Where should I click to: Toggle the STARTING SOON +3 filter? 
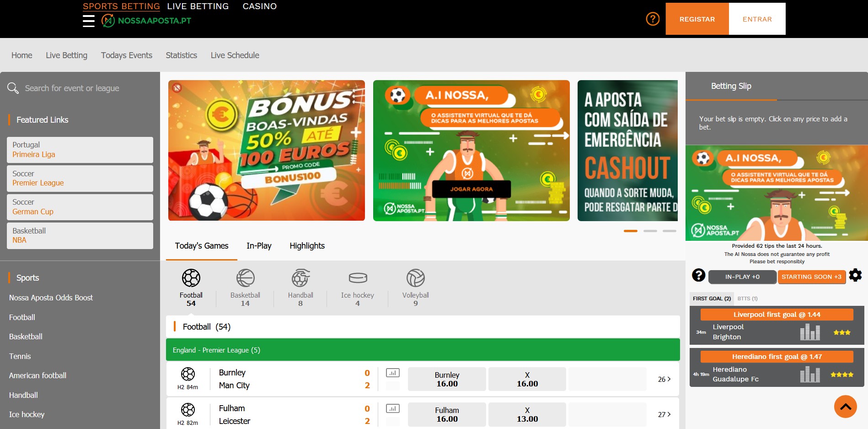[x=811, y=277]
